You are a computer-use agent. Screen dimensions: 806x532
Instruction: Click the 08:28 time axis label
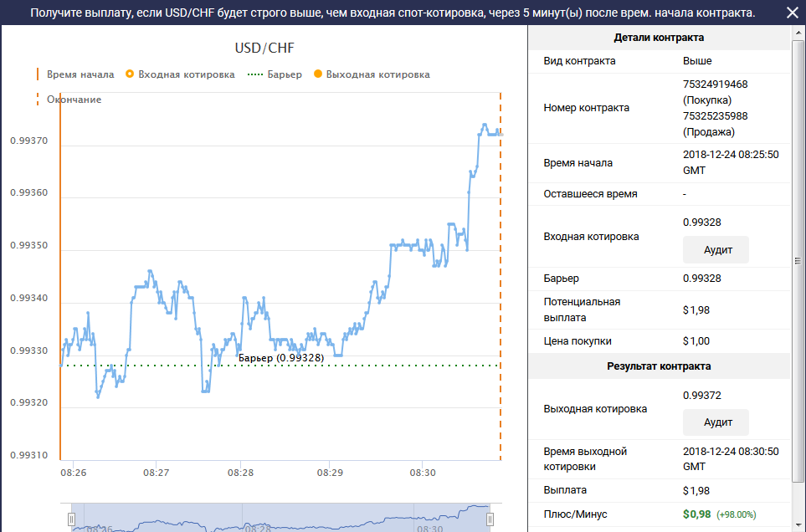click(x=240, y=473)
